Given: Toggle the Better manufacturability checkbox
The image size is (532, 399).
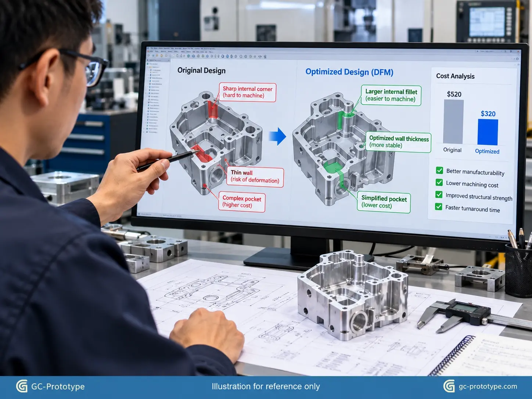Looking at the screenshot, I should point(439,170).
